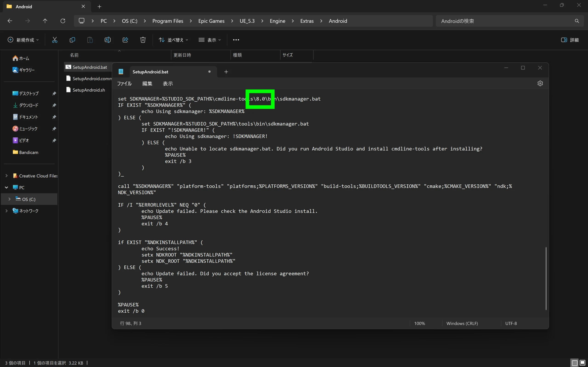The width and height of the screenshot is (588, 367).
Task: Collapse the PC tree node
Action: (7, 187)
